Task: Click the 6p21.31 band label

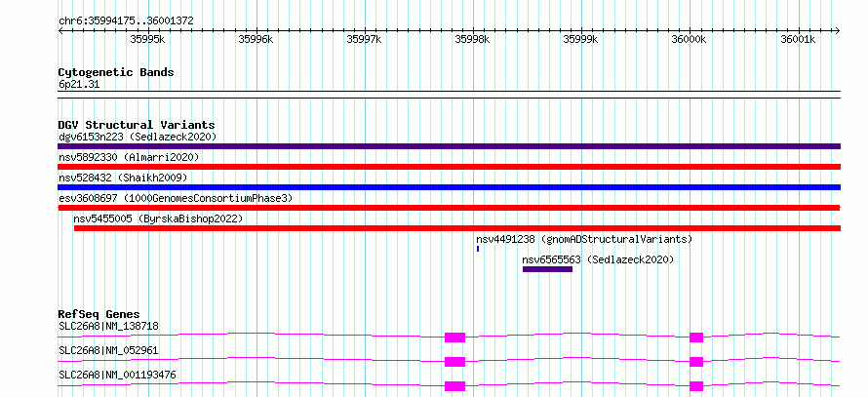Action: pyautogui.click(x=79, y=84)
